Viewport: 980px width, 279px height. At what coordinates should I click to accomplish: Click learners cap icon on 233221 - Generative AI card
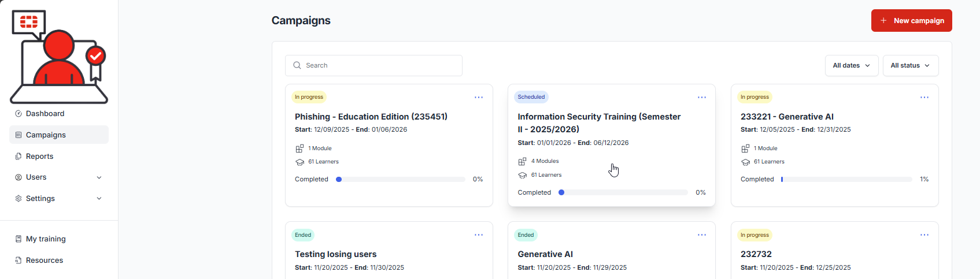point(745,162)
